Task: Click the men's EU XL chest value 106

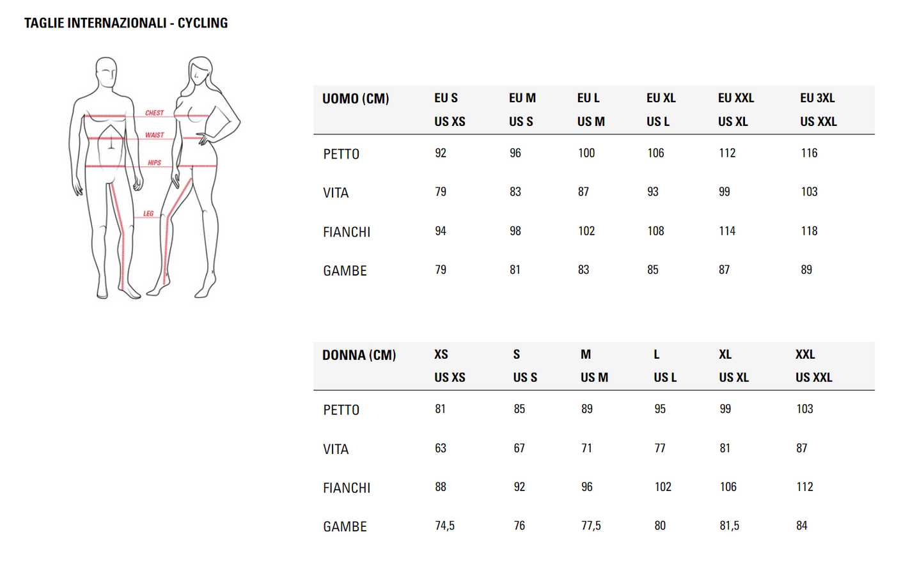Action: [x=655, y=153]
